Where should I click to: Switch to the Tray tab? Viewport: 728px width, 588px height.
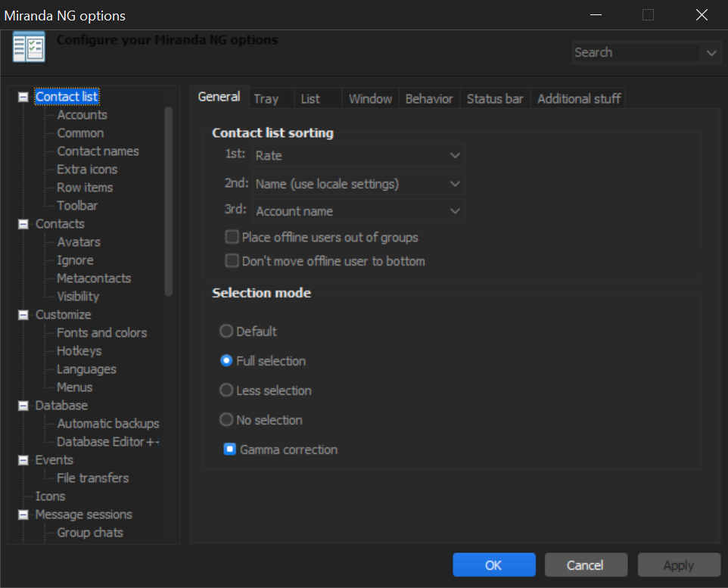point(271,98)
